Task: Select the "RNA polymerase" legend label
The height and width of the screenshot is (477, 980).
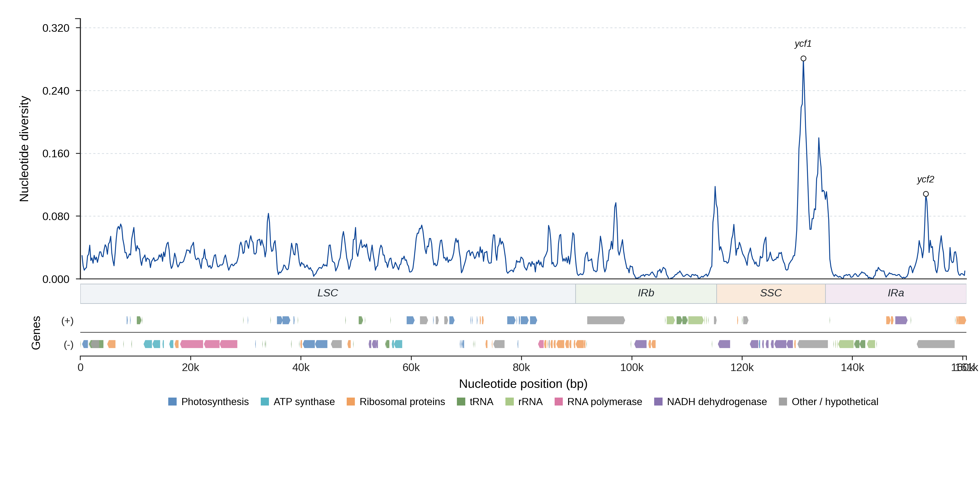Action: [x=605, y=402]
